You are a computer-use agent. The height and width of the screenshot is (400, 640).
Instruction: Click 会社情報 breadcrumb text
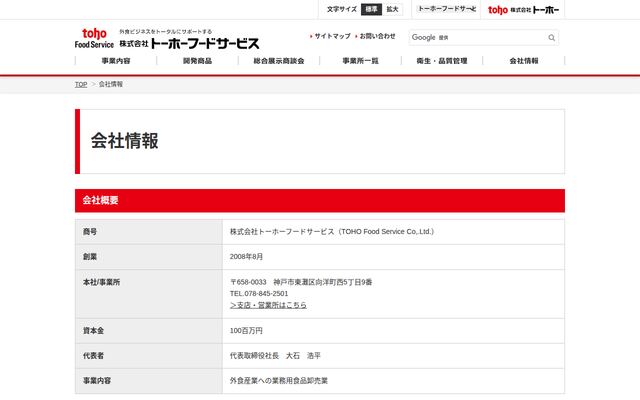(x=111, y=84)
